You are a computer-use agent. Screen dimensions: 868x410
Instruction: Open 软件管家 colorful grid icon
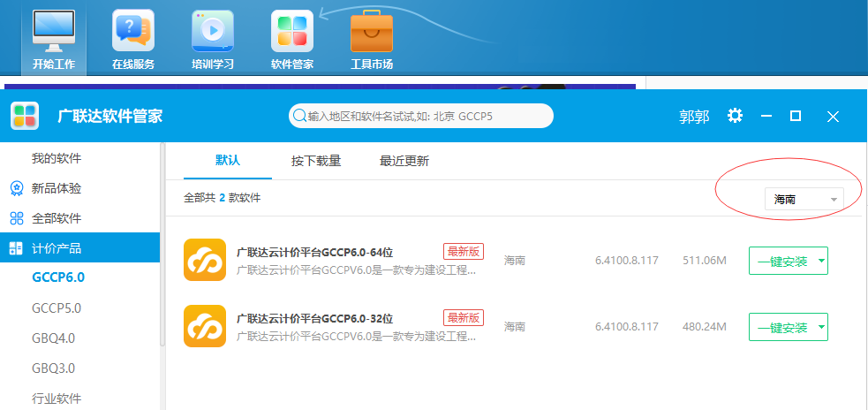point(292,31)
